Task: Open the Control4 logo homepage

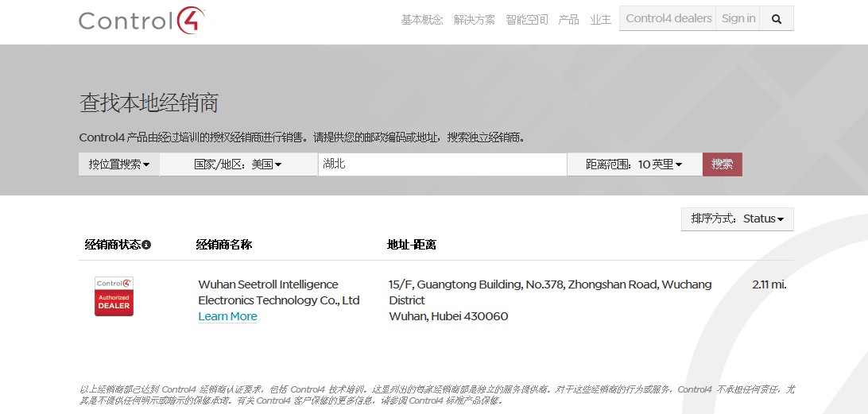Action: tap(141, 21)
